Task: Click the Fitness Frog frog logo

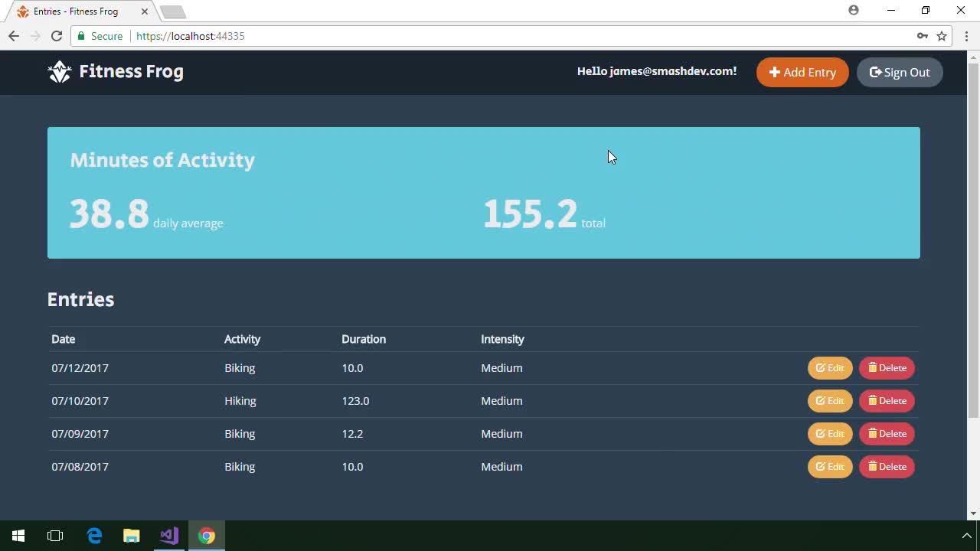Action: tap(60, 71)
